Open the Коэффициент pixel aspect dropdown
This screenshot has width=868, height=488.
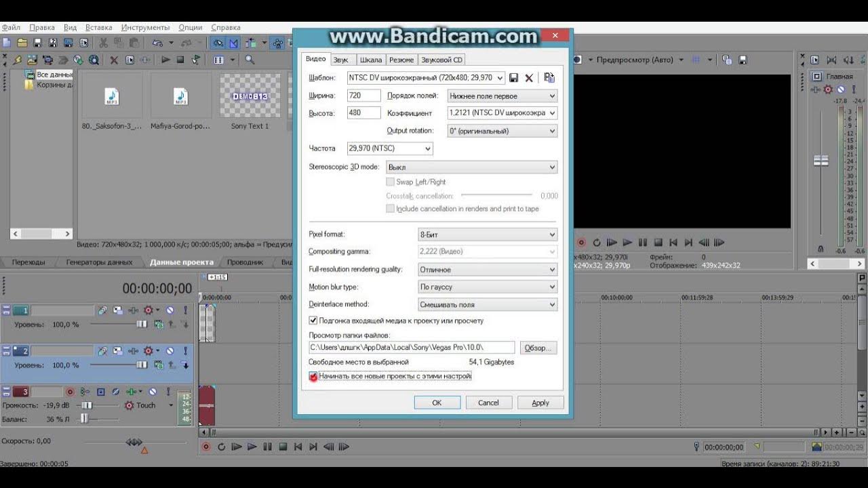point(502,113)
